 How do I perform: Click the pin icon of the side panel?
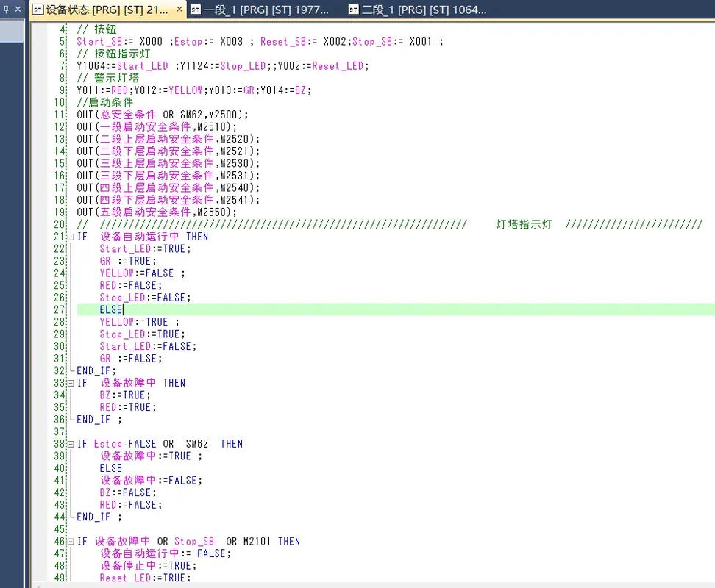click(x=6, y=9)
